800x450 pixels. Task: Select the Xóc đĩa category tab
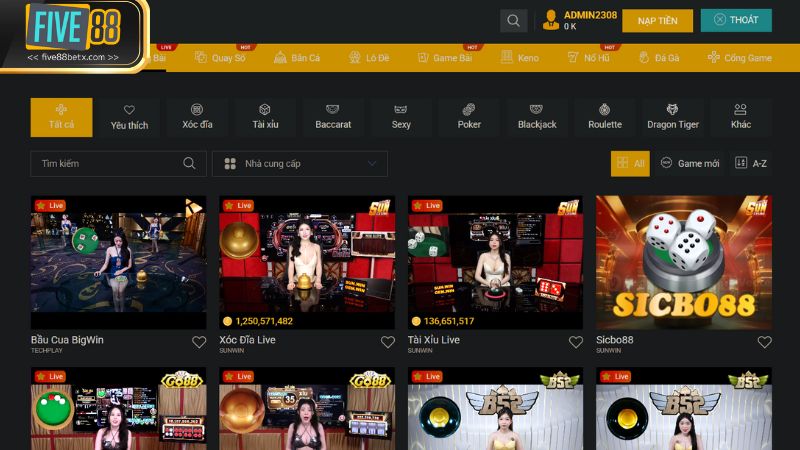(197, 117)
